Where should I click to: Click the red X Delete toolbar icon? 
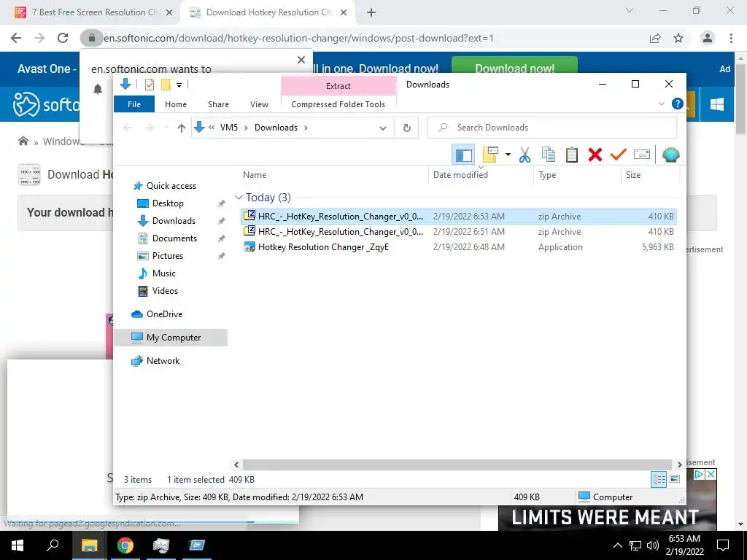(x=595, y=155)
